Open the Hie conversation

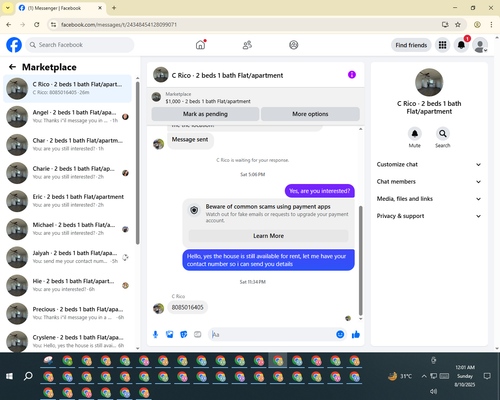(x=67, y=285)
